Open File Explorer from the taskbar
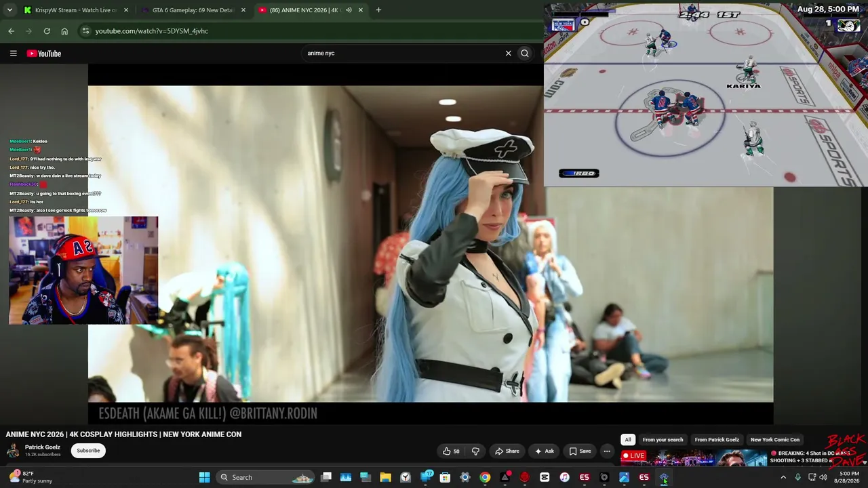 tap(385, 477)
